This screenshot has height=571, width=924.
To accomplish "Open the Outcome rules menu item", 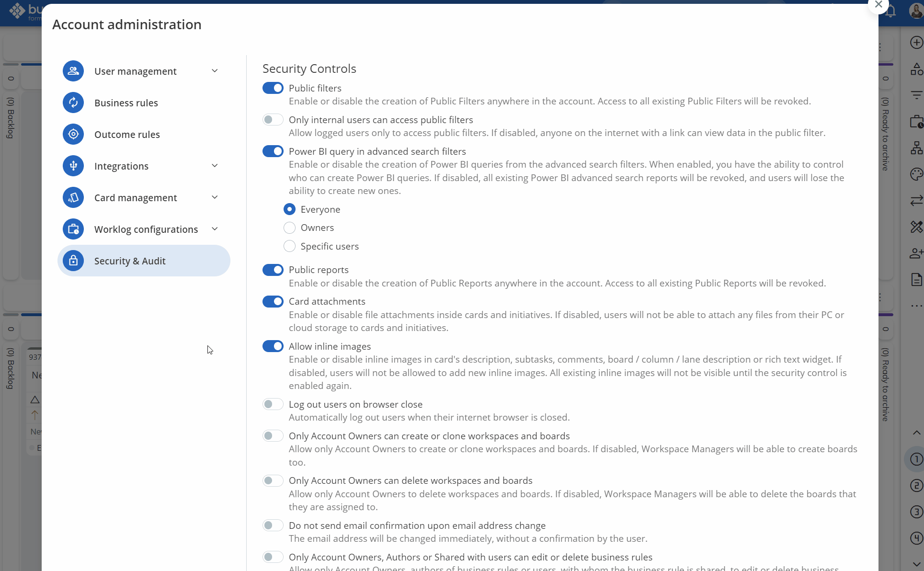I will (x=144, y=134).
